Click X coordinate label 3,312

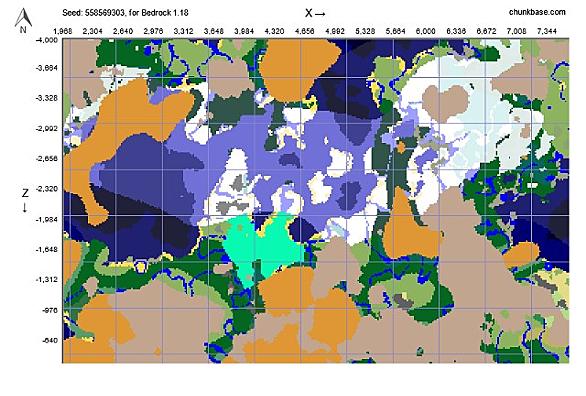[x=183, y=31]
